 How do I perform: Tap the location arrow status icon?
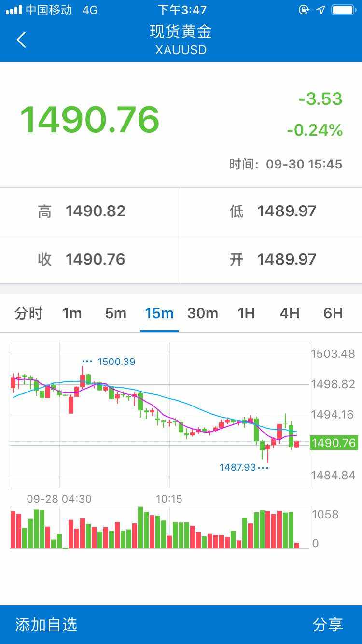pos(320,10)
